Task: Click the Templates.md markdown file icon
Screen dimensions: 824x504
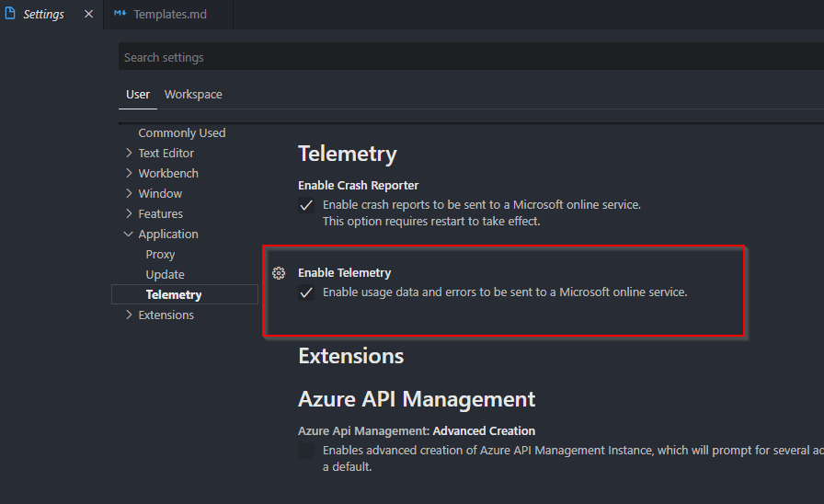Action: click(120, 14)
